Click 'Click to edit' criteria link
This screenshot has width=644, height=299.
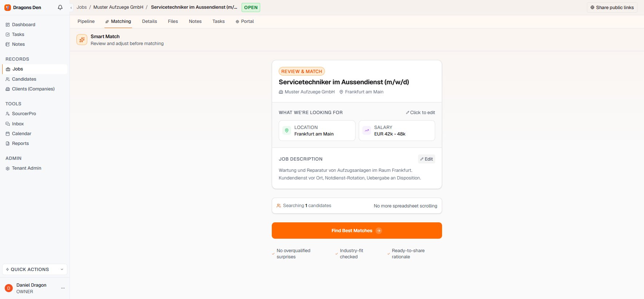(421, 113)
